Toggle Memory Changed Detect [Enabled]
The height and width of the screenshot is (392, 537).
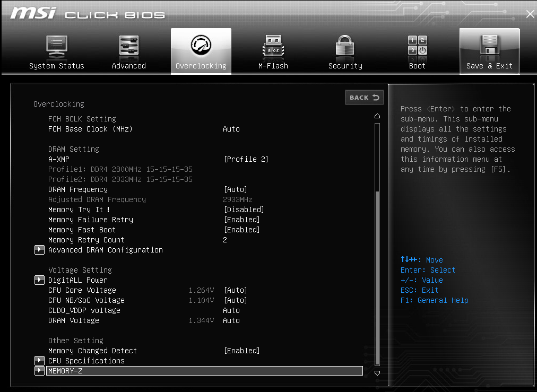tap(242, 351)
